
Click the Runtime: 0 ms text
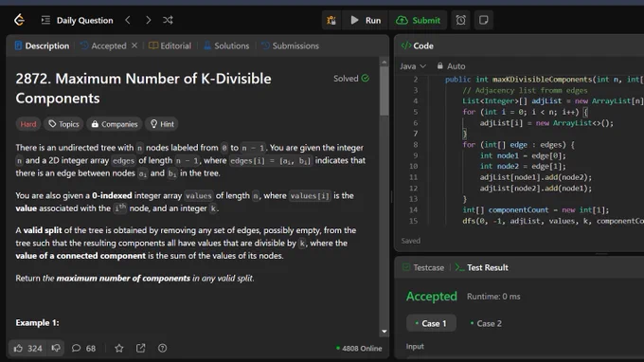(493, 297)
